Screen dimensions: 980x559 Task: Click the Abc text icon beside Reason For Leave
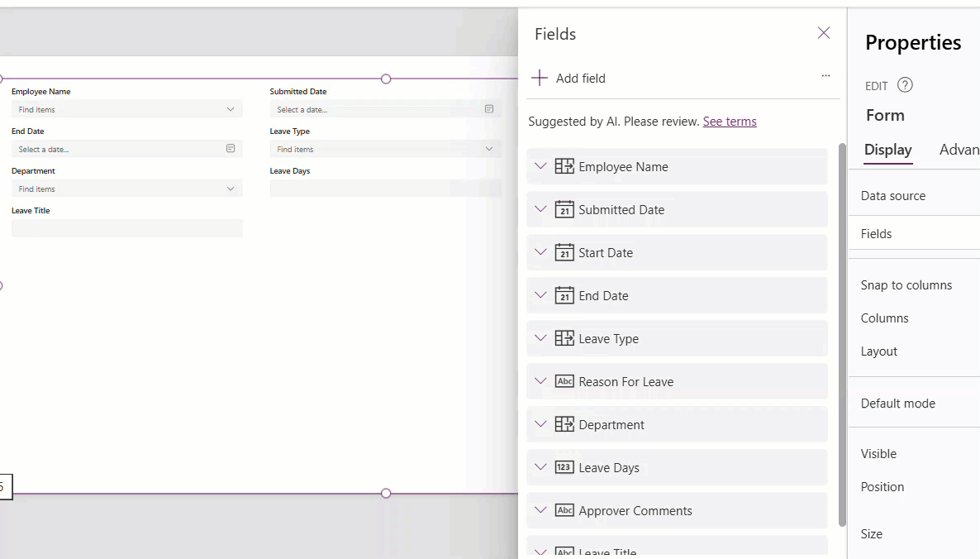tap(564, 381)
